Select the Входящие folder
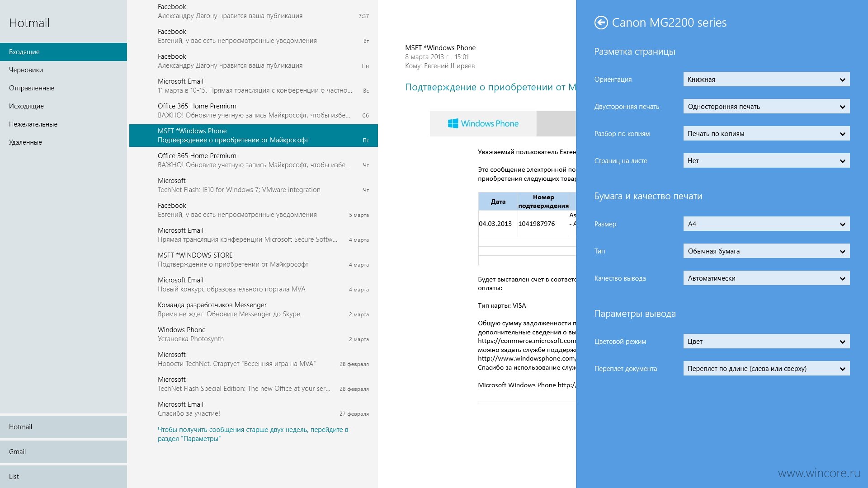This screenshot has width=868, height=488. click(x=63, y=52)
